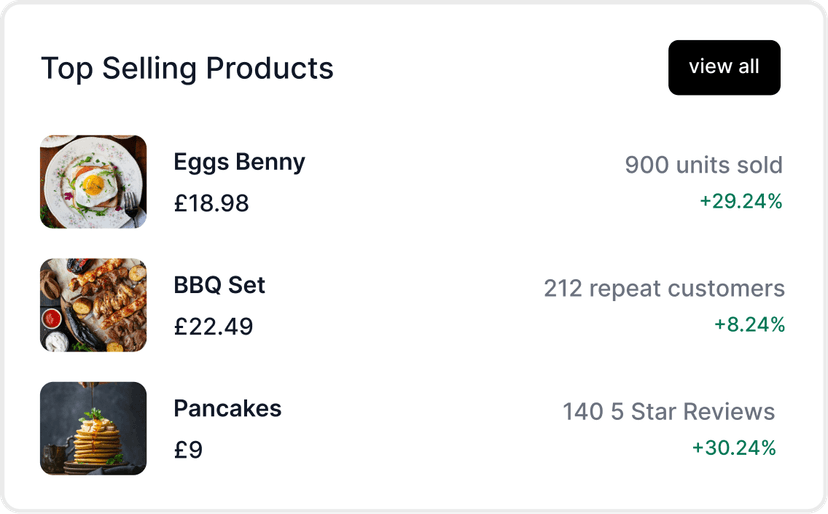
Task: Click the Top Selling Products heading
Action: click(x=187, y=69)
